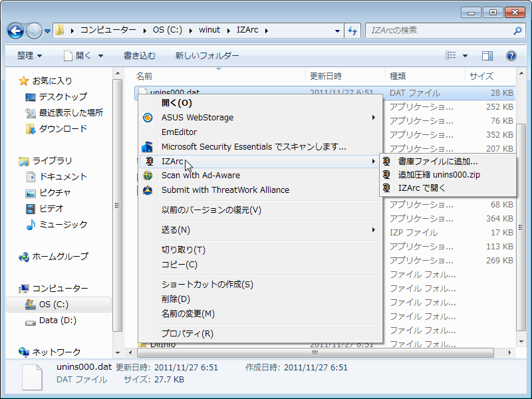Image resolution: width=532 pixels, height=399 pixels.
Task: Click 新しいフォルダー toolbar button
Action: pos(207,56)
